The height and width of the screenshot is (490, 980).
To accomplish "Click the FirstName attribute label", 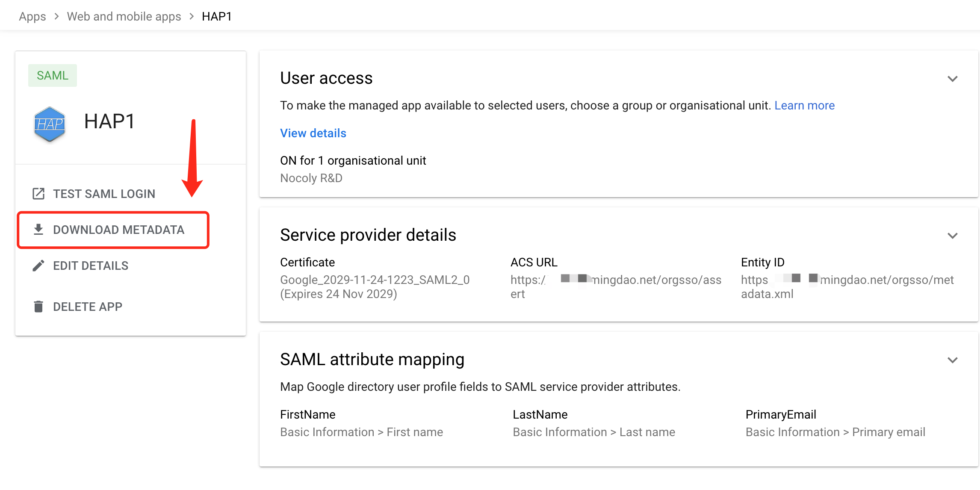I will (308, 414).
